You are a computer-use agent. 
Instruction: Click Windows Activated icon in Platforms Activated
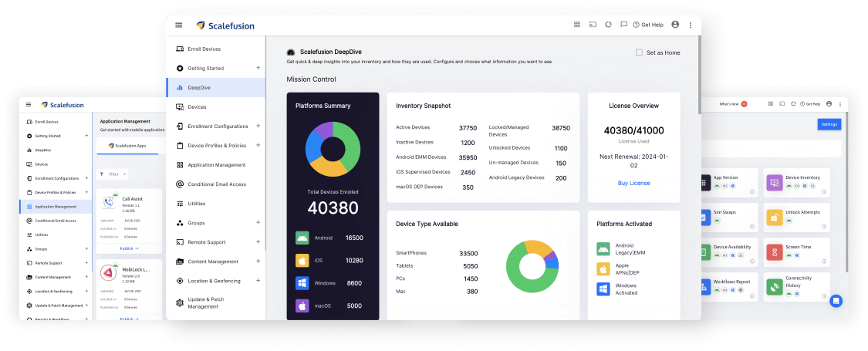pos(603,289)
